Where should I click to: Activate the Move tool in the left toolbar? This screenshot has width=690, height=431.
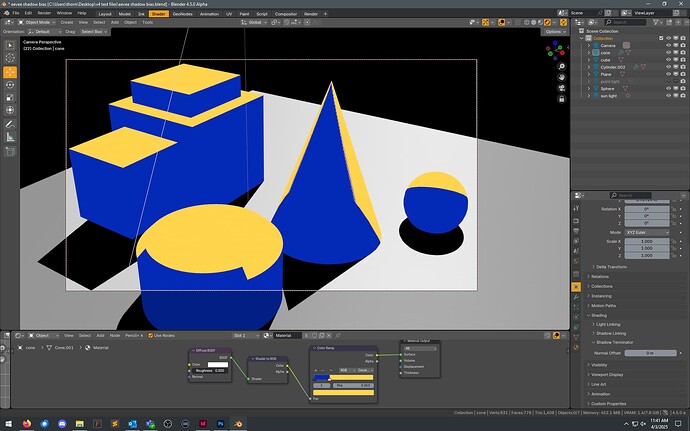[x=10, y=72]
